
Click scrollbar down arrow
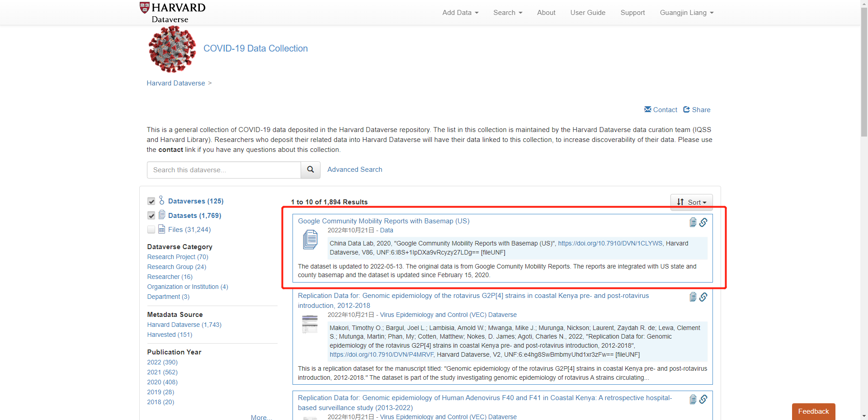pos(864,416)
